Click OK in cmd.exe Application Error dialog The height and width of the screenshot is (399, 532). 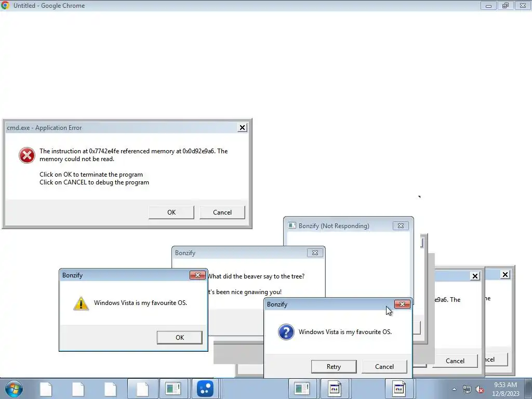171,212
